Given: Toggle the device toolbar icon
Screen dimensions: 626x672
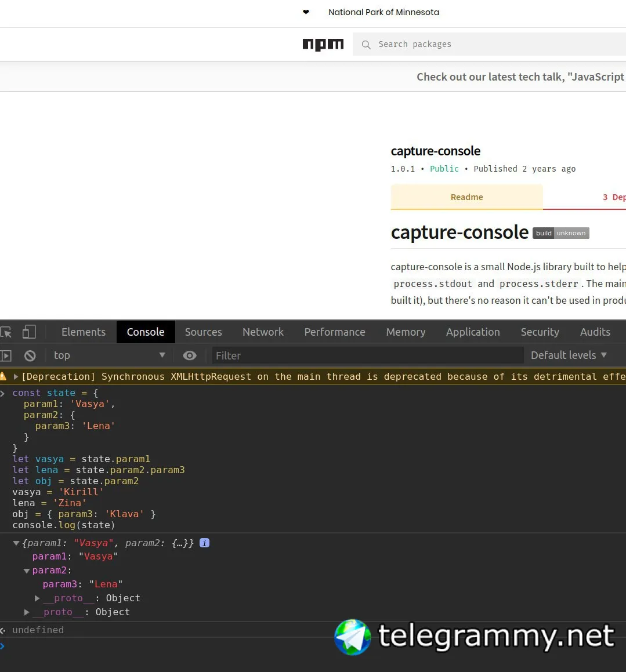Looking at the screenshot, I should click(29, 332).
